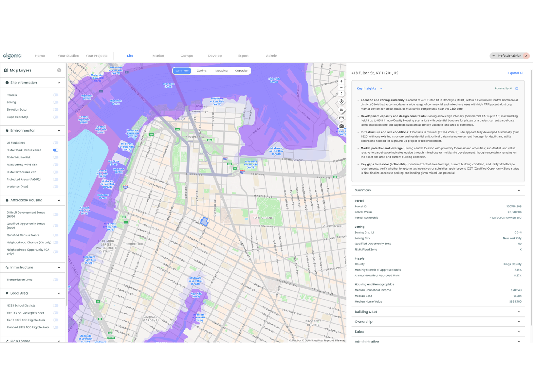Click the highlighted blue parcel on map
The height and width of the screenshot is (392, 533).
(x=204, y=221)
